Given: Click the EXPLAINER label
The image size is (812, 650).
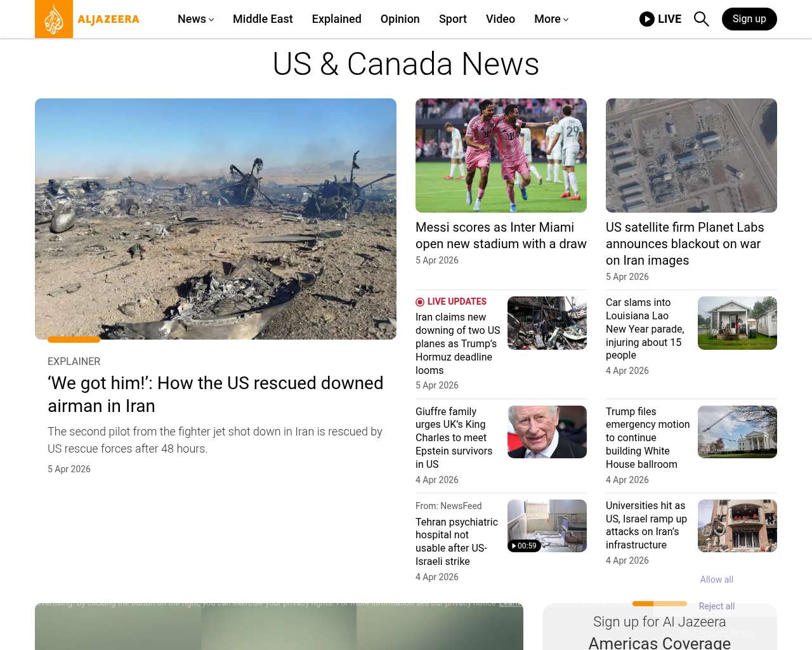Looking at the screenshot, I should [74, 361].
